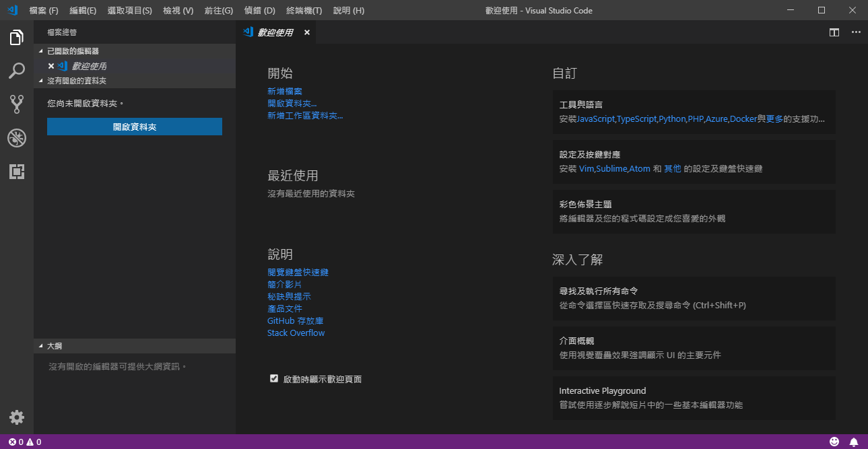Select the 歡迎使用 editor tab
Viewport: 868px width, 449px height.
coord(275,32)
